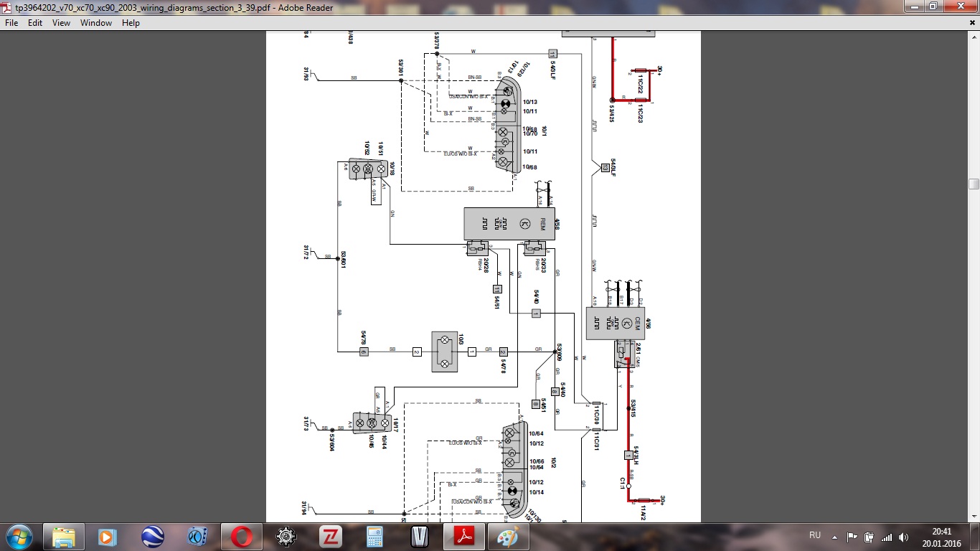
Task: Switch to the Opera browser window
Action: (x=241, y=537)
